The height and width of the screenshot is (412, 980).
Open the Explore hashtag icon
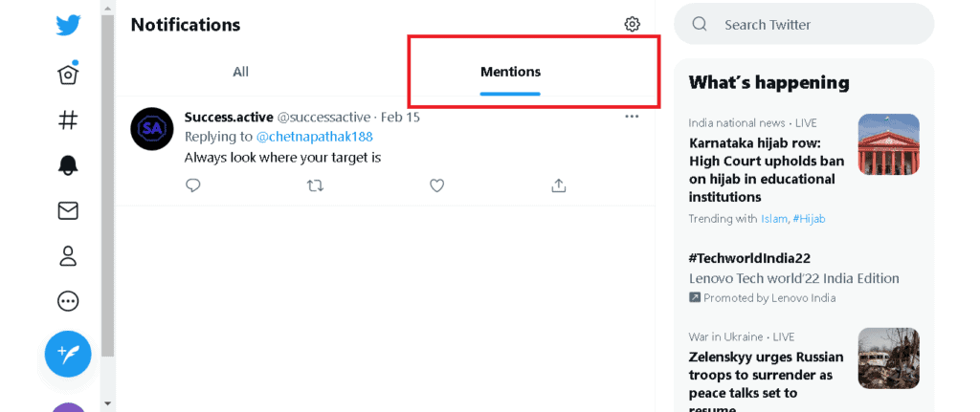pyautogui.click(x=68, y=119)
